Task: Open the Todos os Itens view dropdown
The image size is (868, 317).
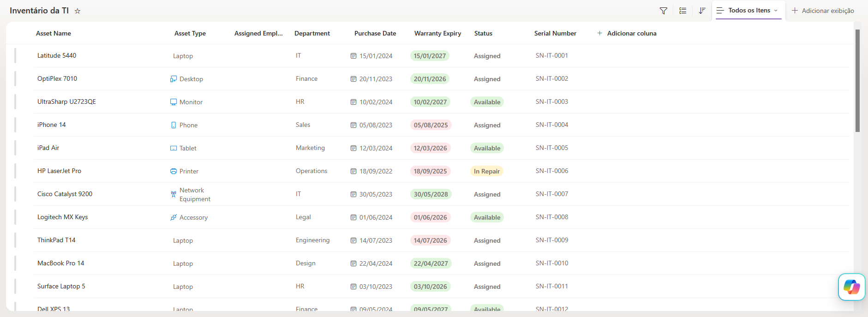Action: point(748,10)
